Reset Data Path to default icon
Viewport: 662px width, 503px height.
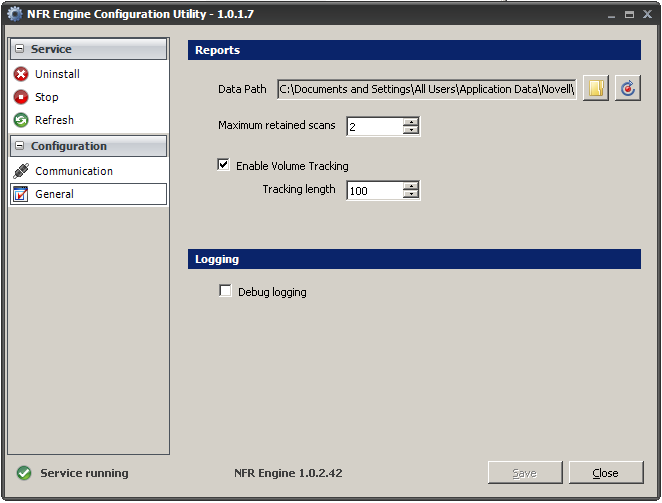pos(628,88)
